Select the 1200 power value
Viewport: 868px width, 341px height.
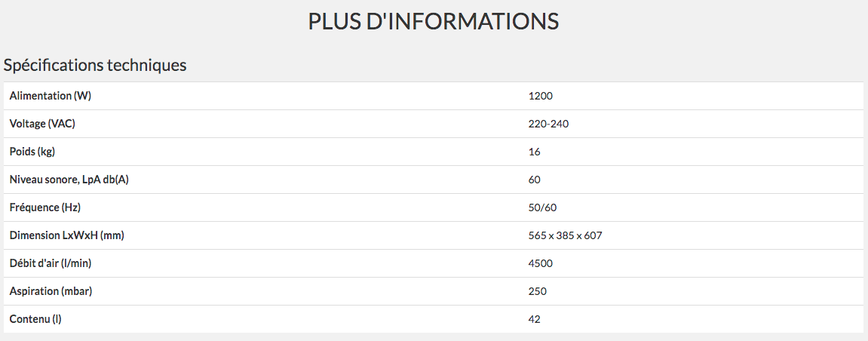(x=540, y=96)
